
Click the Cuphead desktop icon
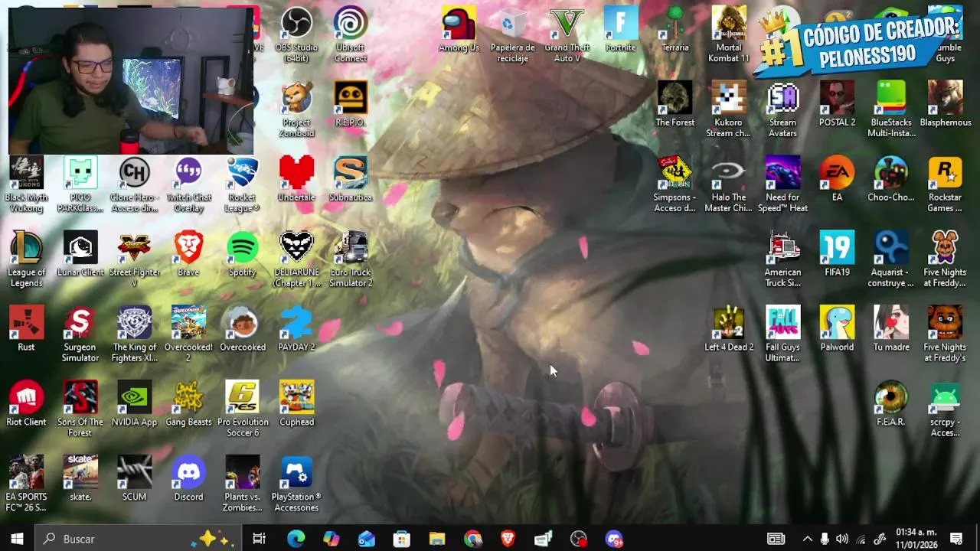296,404
